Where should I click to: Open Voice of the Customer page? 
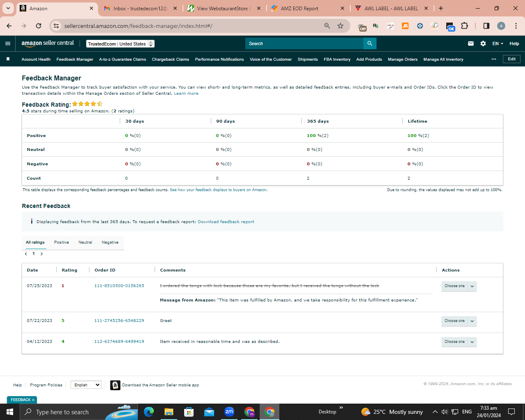tap(271, 59)
